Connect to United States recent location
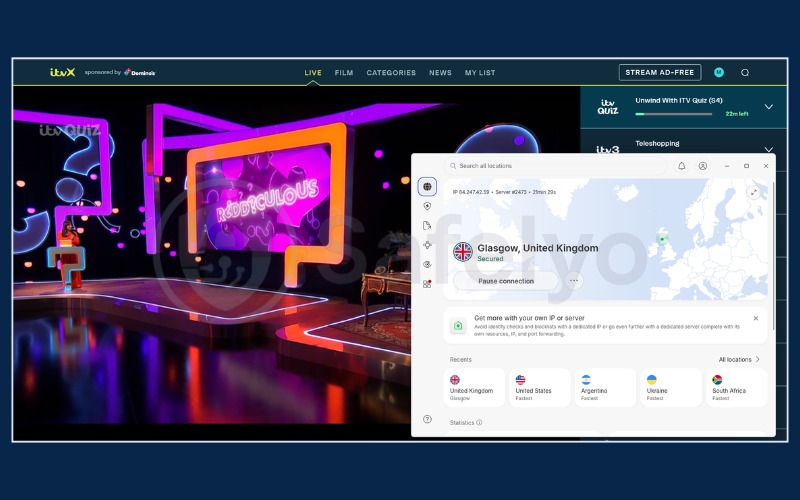 539,388
